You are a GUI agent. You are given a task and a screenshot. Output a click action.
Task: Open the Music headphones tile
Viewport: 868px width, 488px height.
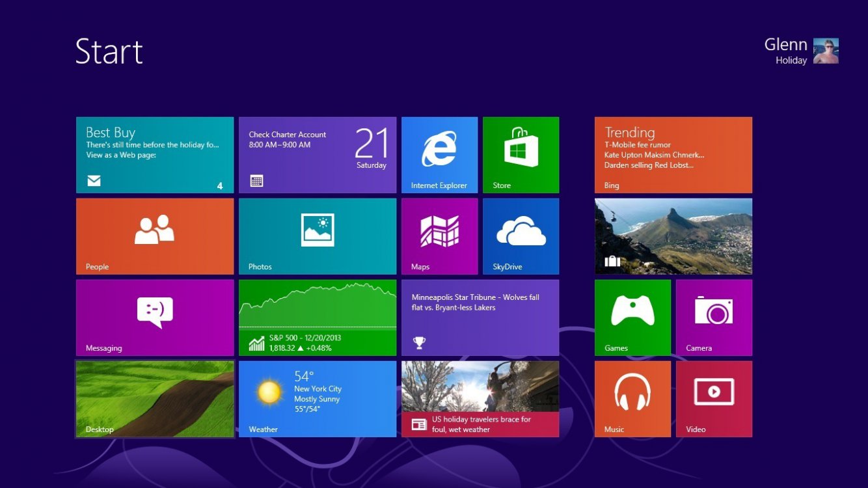(632, 399)
